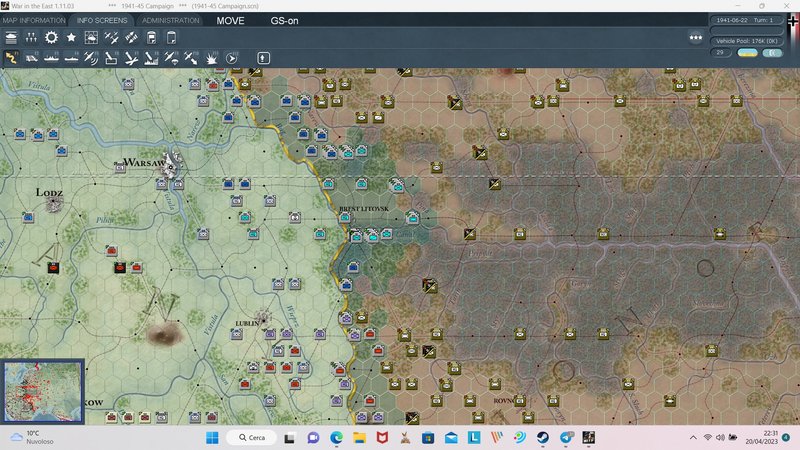Toggle the moon night pill
The image size is (800, 450).
tap(772, 53)
